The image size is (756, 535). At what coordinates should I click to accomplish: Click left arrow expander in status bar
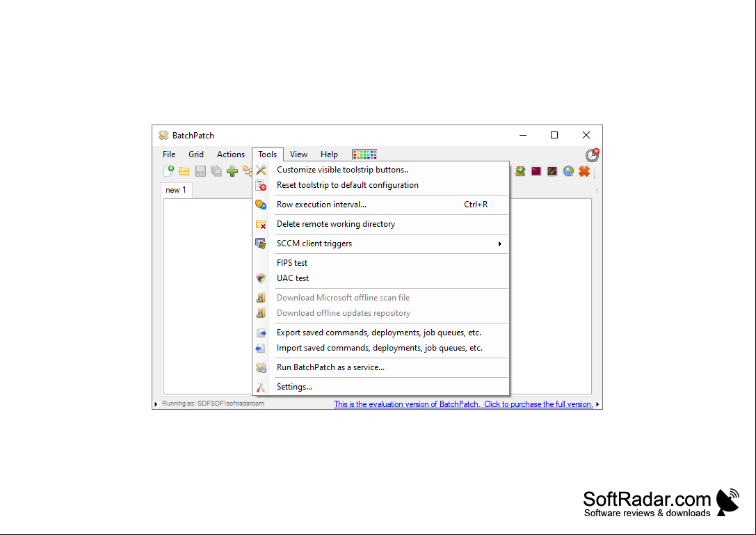(x=156, y=404)
